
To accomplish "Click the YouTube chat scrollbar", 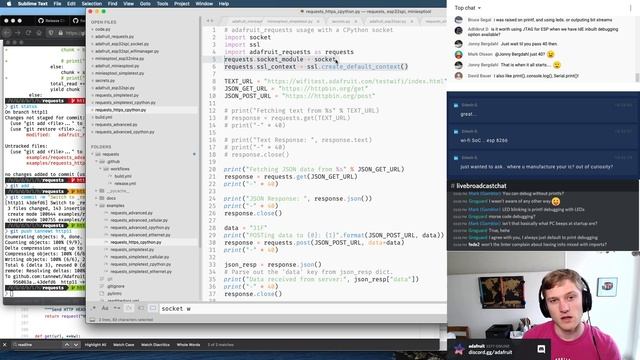I will pyautogui.click(x=637, y=77).
